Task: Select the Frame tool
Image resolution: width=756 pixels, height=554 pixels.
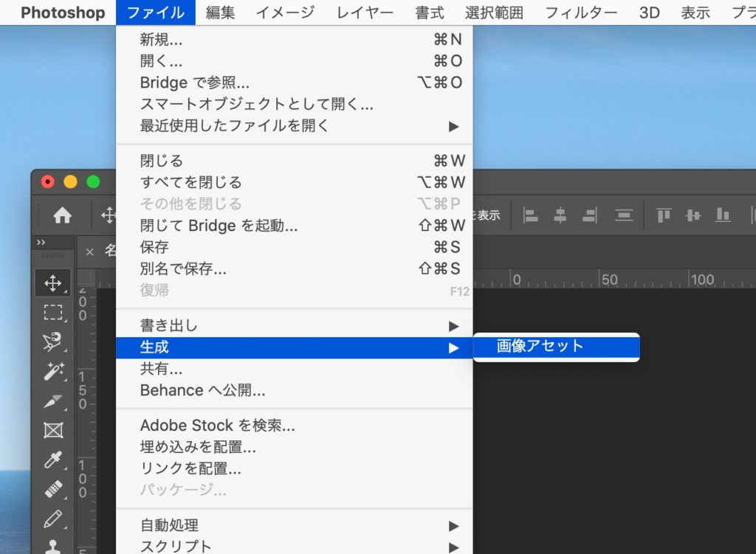Action: [x=53, y=430]
